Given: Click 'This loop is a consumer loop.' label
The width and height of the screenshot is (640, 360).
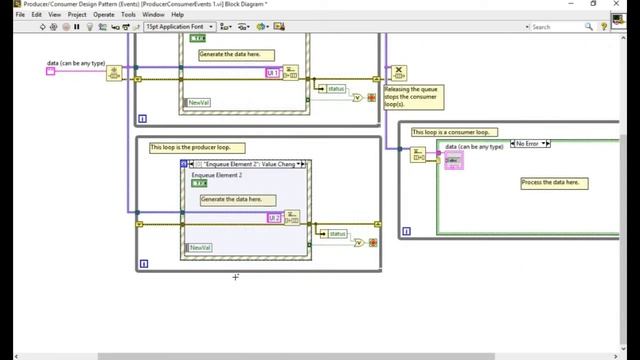Looking at the screenshot, I should pyautogui.click(x=455, y=132).
